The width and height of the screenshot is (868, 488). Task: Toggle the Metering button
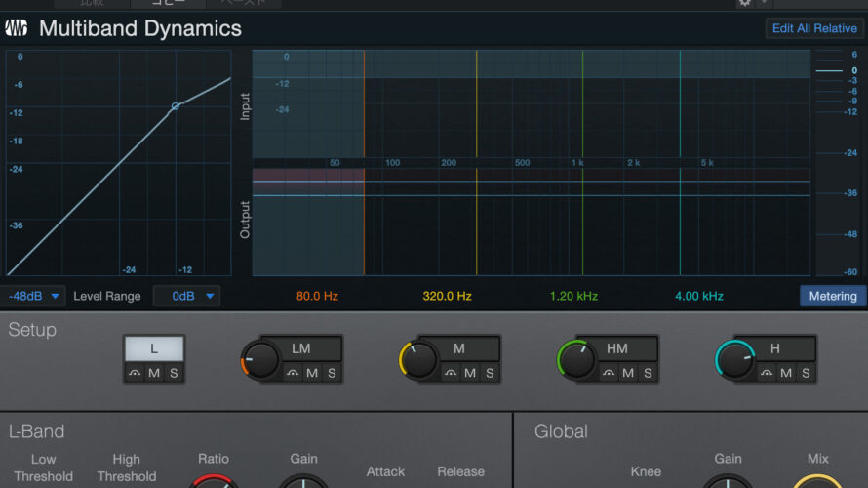(833, 297)
